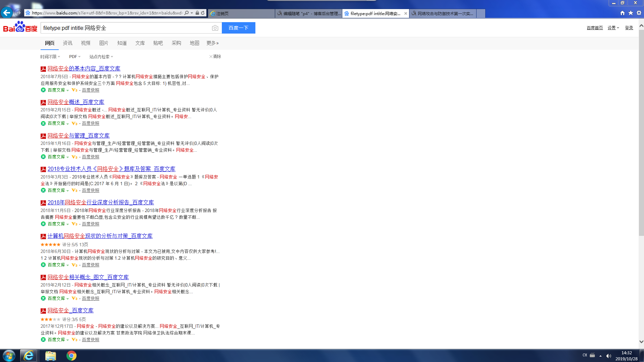This screenshot has width=644, height=362.
Task: Click the PDF icon beside 网络安全与管理
Action: click(43, 136)
